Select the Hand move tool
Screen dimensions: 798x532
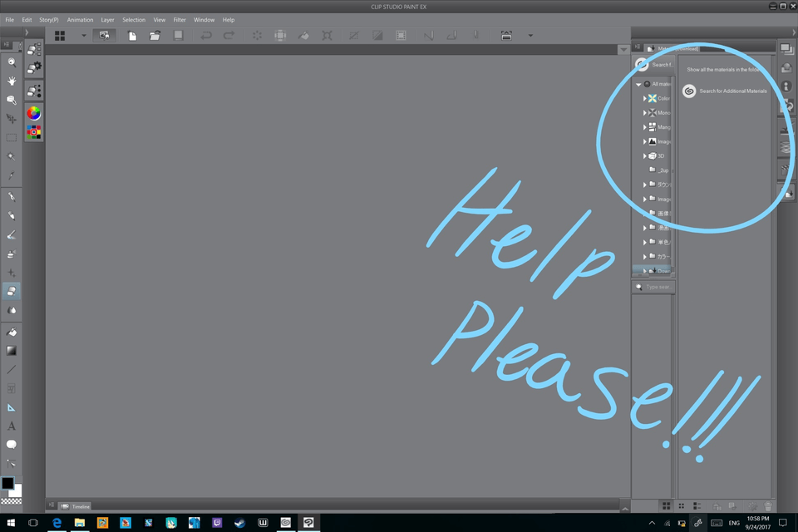tap(12, 81)
